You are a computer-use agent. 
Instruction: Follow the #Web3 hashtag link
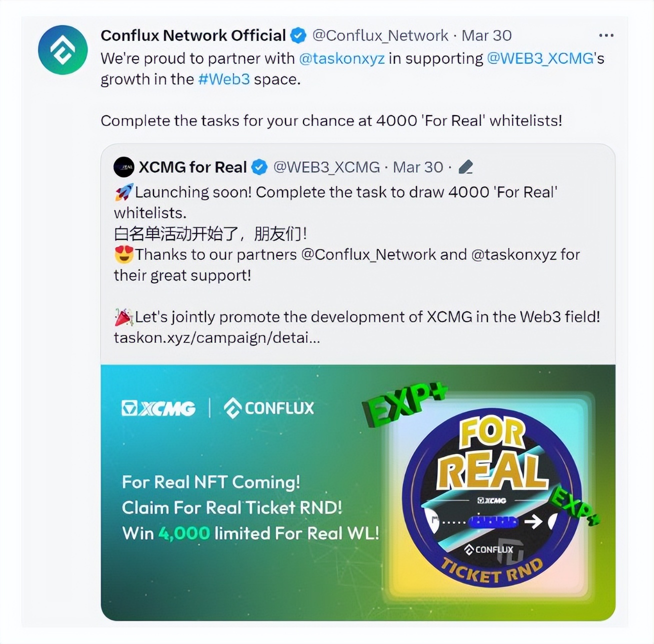[224, 79]
